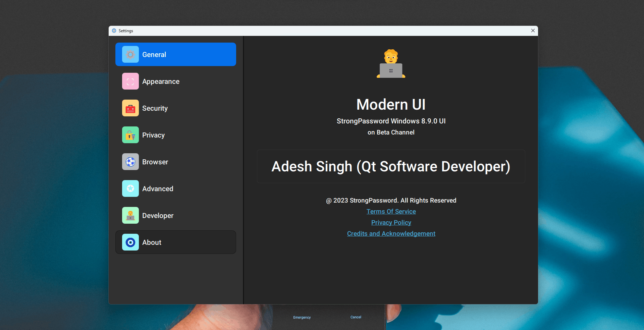Click the Modern UI heading

pyautogui.click(x=391, y=105)
